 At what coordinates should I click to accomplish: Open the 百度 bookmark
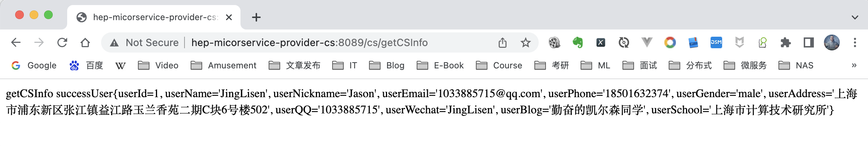click(87, 66)
